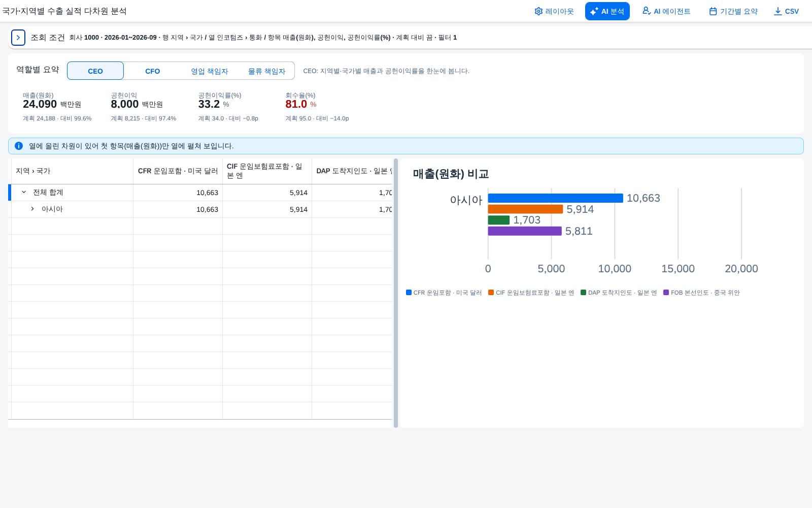
Task: Click the AI 에이전트 person icon
Action: click(x=647, y=11)
